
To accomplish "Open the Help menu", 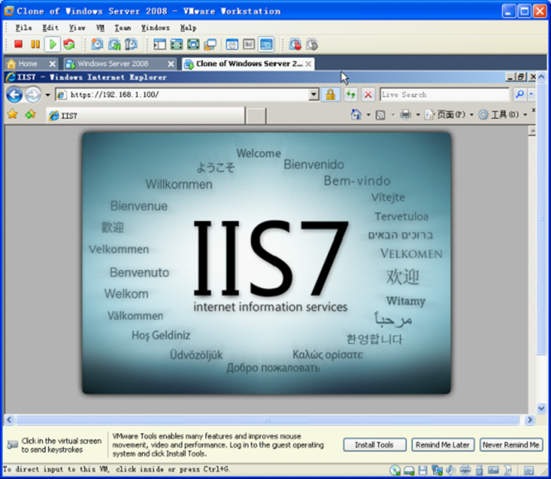I will (188, 28).
